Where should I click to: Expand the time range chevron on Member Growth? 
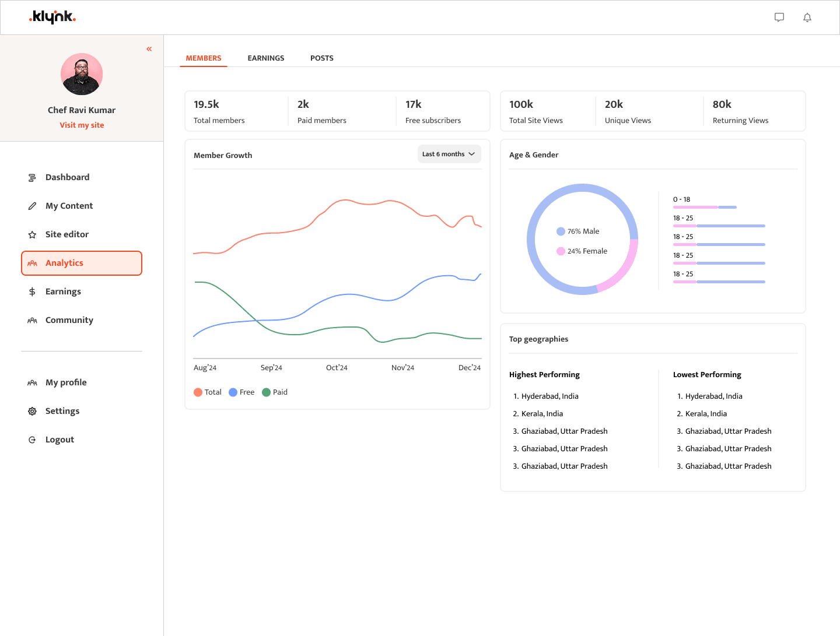tap(471, 153)
